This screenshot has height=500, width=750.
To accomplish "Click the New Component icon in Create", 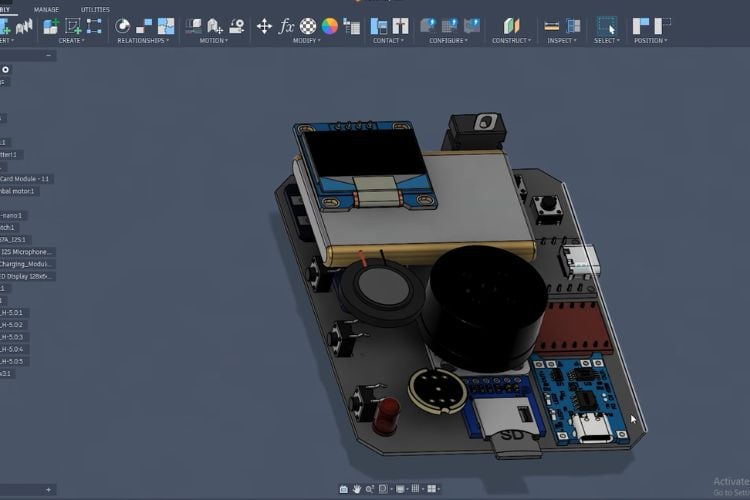I will pos(51,26).
